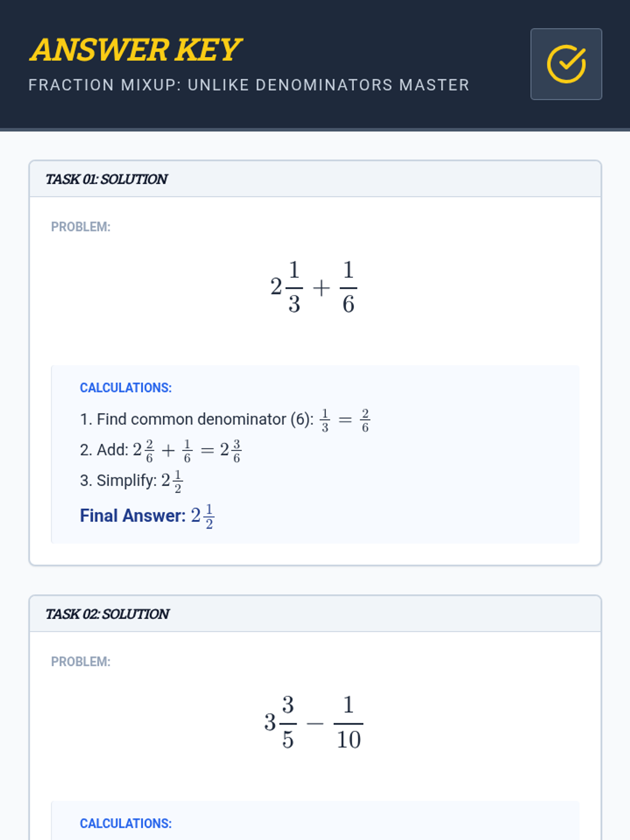The width and height of the screenshot is (630, 840).
Task: Click the fraction 1/6 in the Task 01 problem
Action: tap(348, 287)
